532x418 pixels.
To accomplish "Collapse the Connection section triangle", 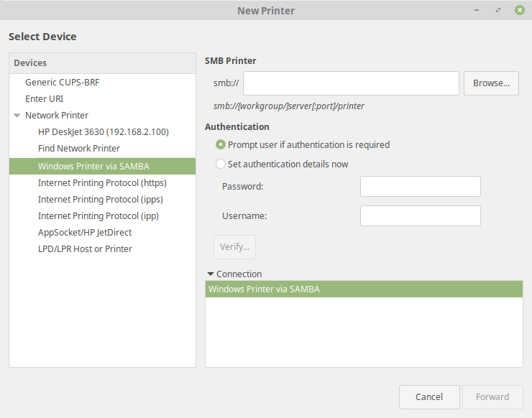I will point(211,274).
